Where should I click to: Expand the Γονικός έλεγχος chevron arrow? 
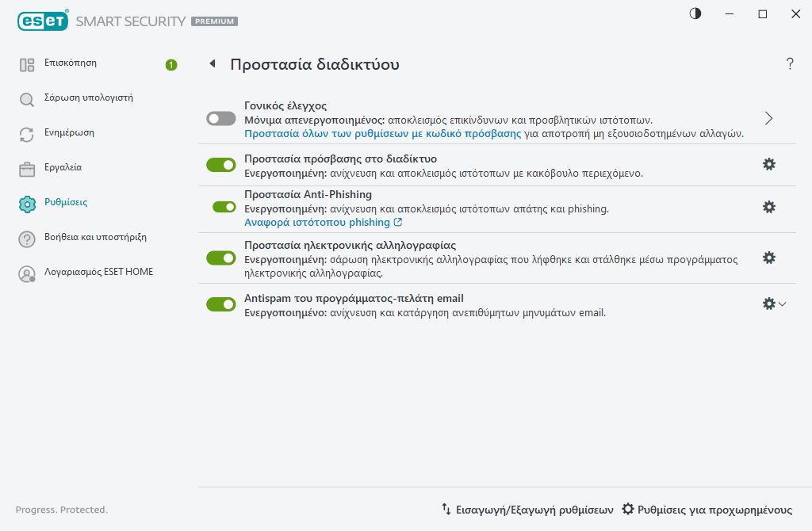pyautogui.click(x=768, y=118)
